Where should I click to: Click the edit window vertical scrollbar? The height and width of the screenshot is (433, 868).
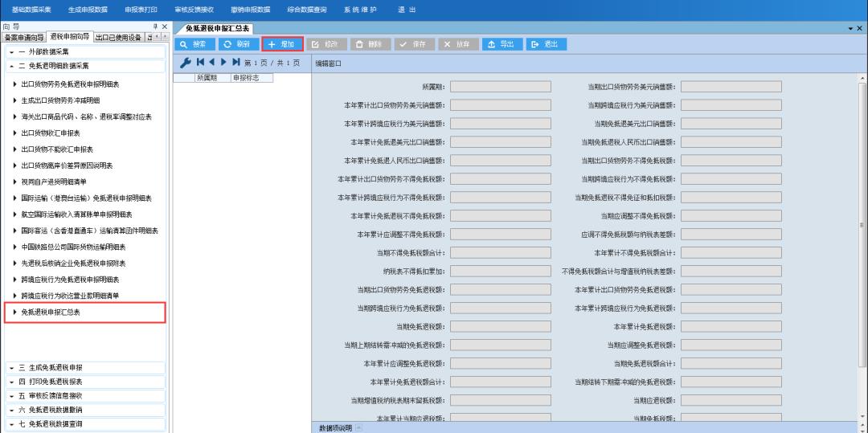[x=862, y=224]
